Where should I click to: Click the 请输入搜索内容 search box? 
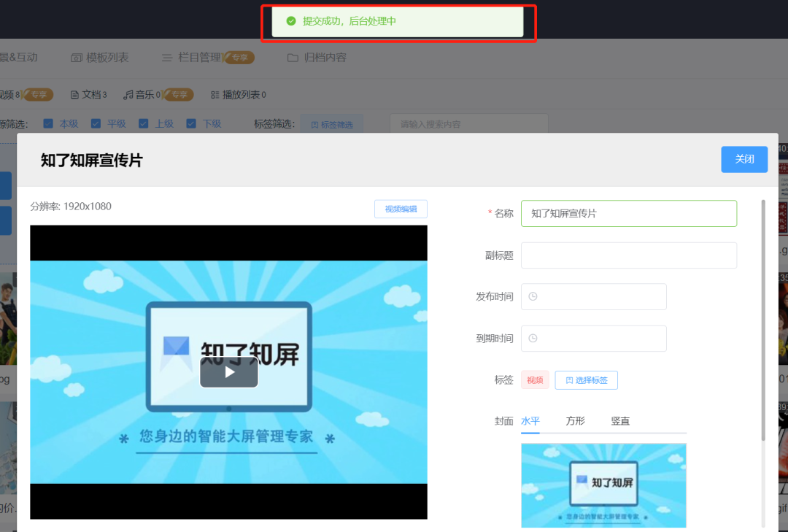coord(469,124)
